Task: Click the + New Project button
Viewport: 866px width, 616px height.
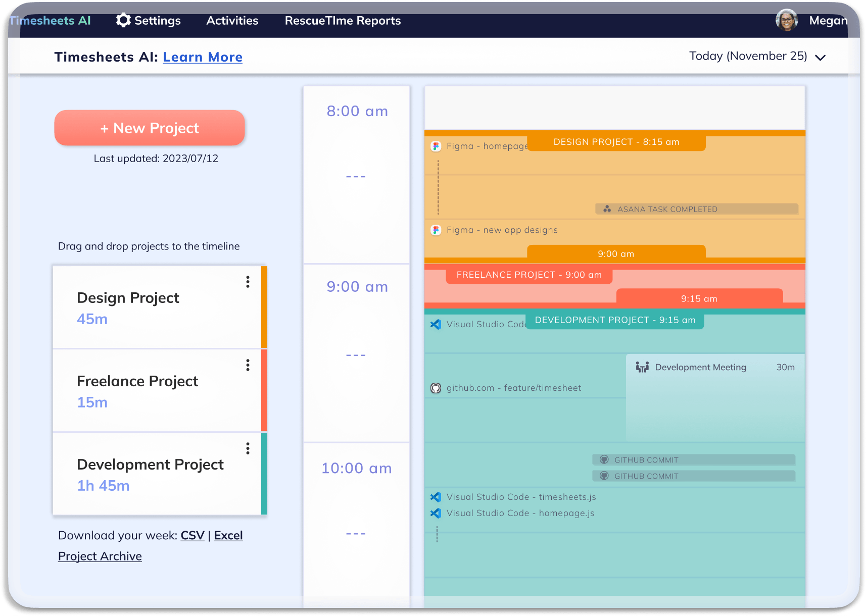Action: 150,128
